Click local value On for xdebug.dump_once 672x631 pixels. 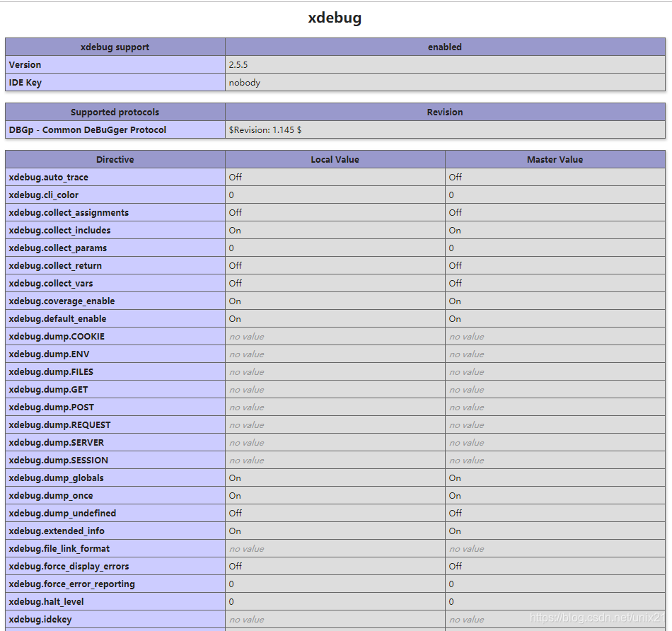tap(235, 496)
